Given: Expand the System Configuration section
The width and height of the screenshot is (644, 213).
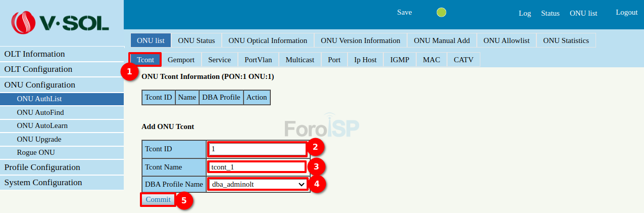Looking at the screenshot, I should (x=43, y=183).
